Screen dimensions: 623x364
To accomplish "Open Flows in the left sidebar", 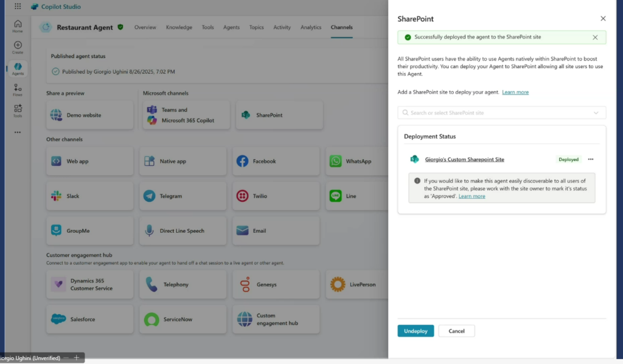I will (18, 90).
